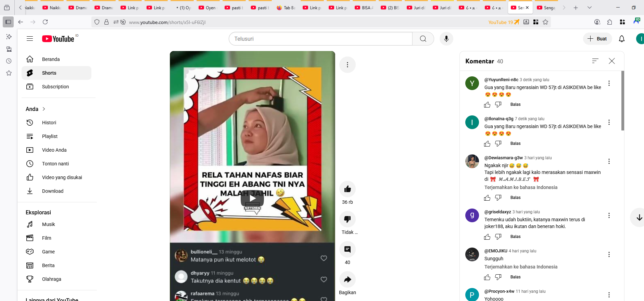Translate the Sungguh comment to Indonesian
The width and height of the screenshot is (644, 301).
[521, 267]
